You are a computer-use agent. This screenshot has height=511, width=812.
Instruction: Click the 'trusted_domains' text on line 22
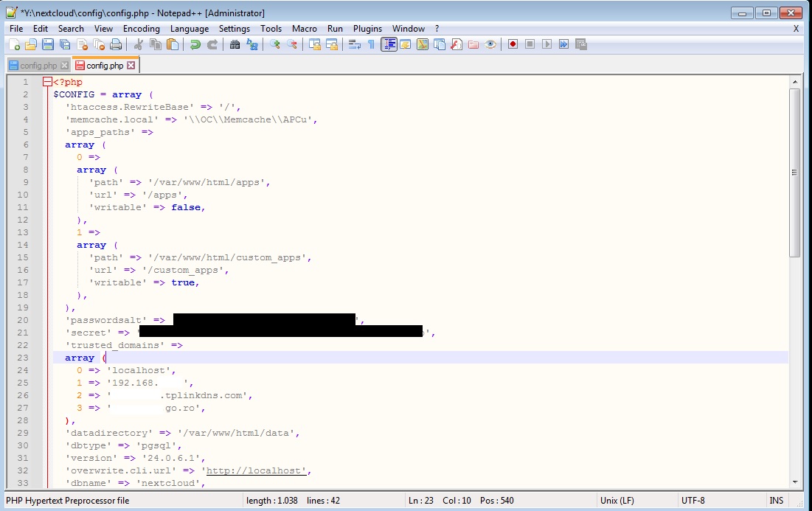(x=114, y=345)
